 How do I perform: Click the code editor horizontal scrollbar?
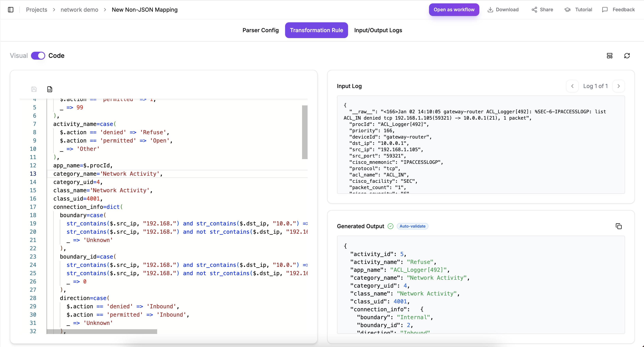point(102,331)
